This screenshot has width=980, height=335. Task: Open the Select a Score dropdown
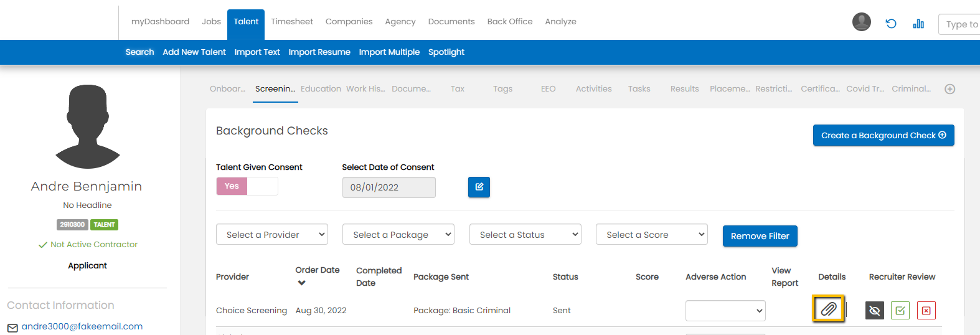(x=652, y=235)
